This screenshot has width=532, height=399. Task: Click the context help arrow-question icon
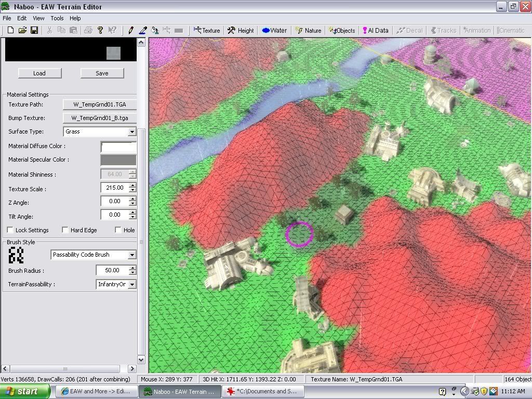(112, 30)
